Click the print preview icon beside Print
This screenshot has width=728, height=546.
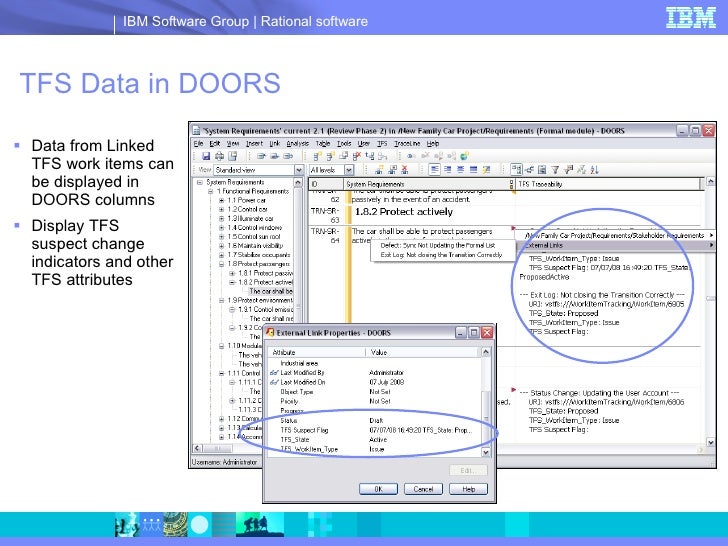click(232, 156)
